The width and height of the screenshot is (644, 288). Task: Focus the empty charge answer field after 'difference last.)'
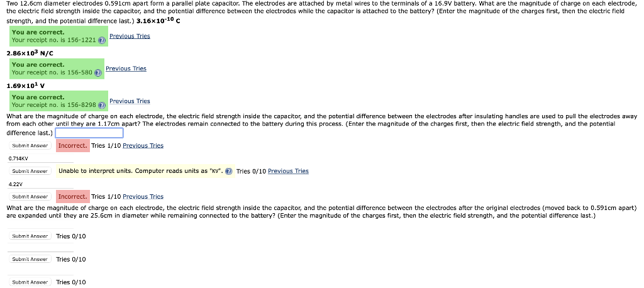[x=89, y=133]
